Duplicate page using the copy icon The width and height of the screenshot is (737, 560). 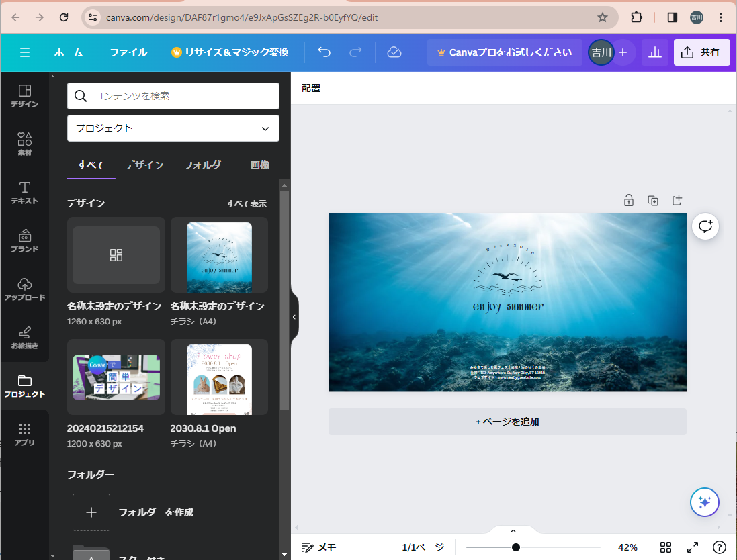click(653, 200)
